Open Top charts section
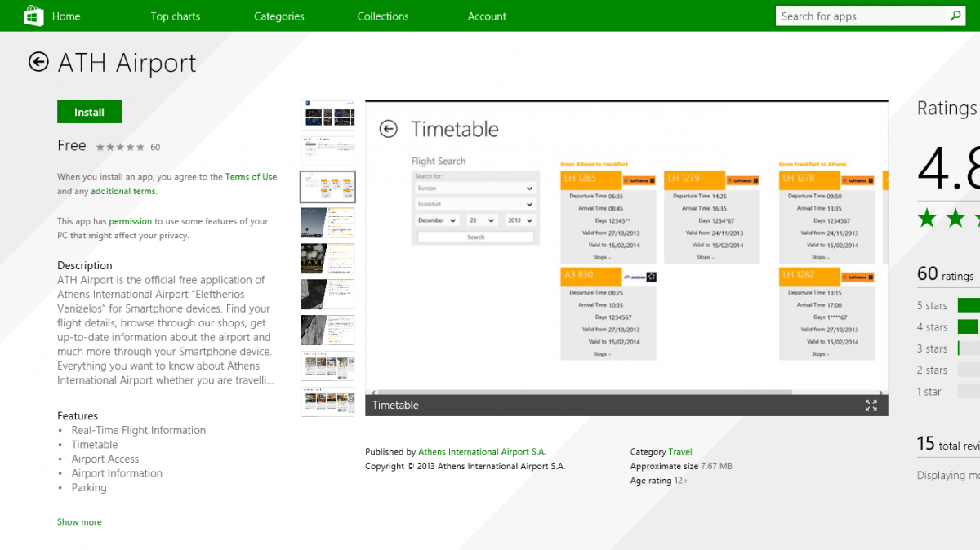 click(175, 16)
